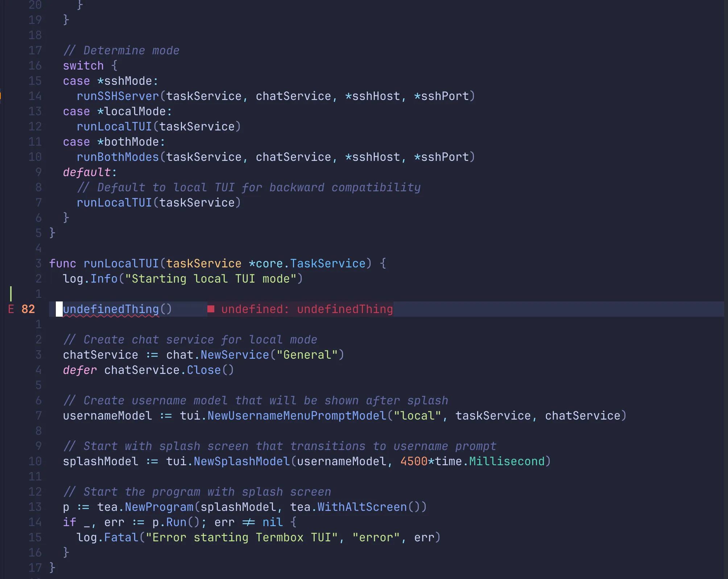Click the usernameModel variable declaration
Screen dimensions: 728x579
click(107, 416)
